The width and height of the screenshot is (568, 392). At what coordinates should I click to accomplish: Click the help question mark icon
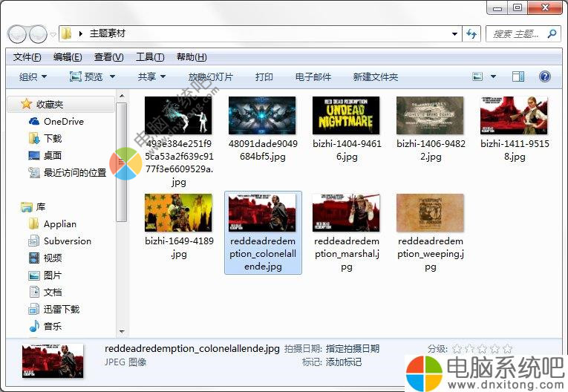click(544, 76)
